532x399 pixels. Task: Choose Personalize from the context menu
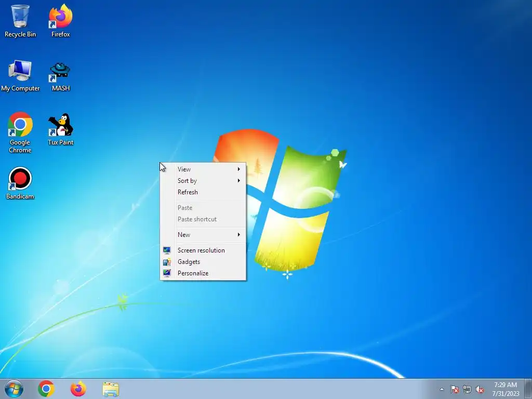click(203, 273)
